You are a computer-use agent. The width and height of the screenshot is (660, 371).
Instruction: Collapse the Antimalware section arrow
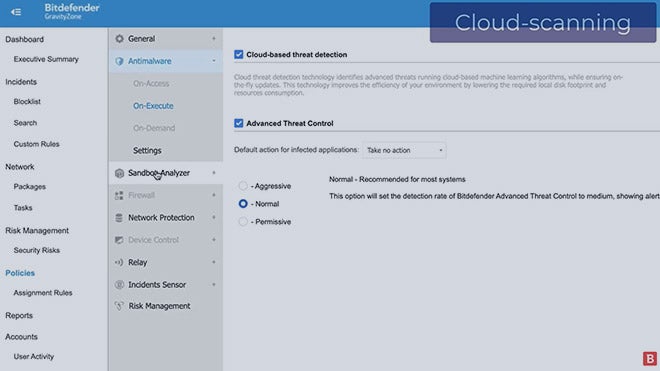click(x=214, y=61)
